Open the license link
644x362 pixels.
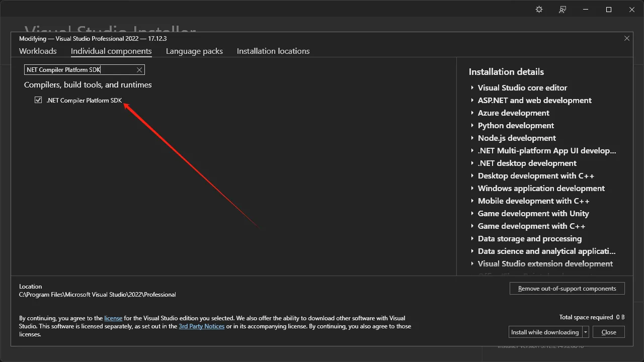113,318
